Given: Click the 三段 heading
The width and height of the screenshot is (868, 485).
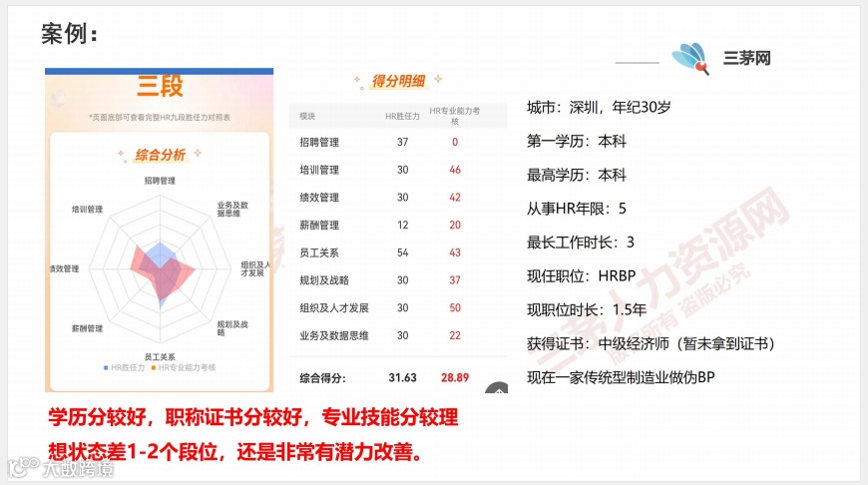Looking at the screenshot, I should click(160, 86).
